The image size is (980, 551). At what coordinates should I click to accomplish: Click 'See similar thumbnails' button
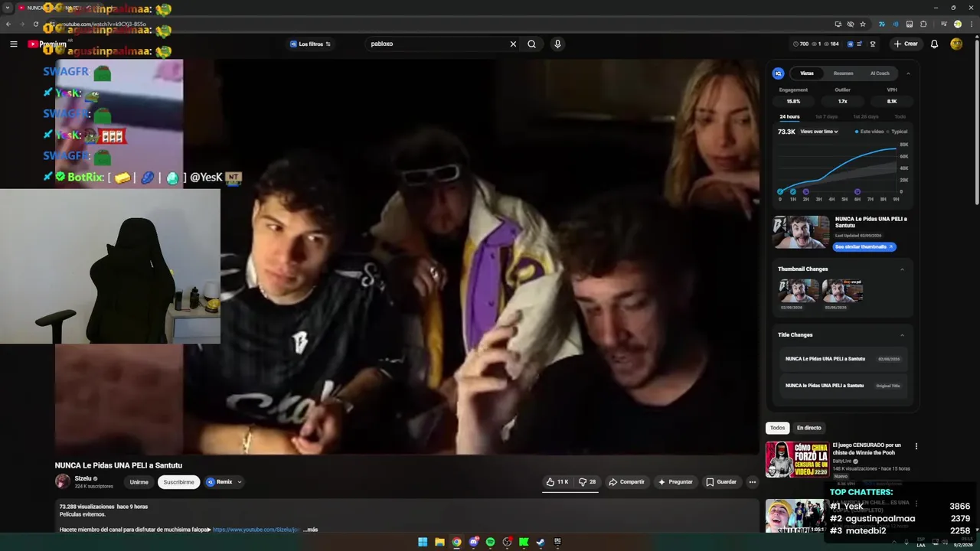point(864,246)
